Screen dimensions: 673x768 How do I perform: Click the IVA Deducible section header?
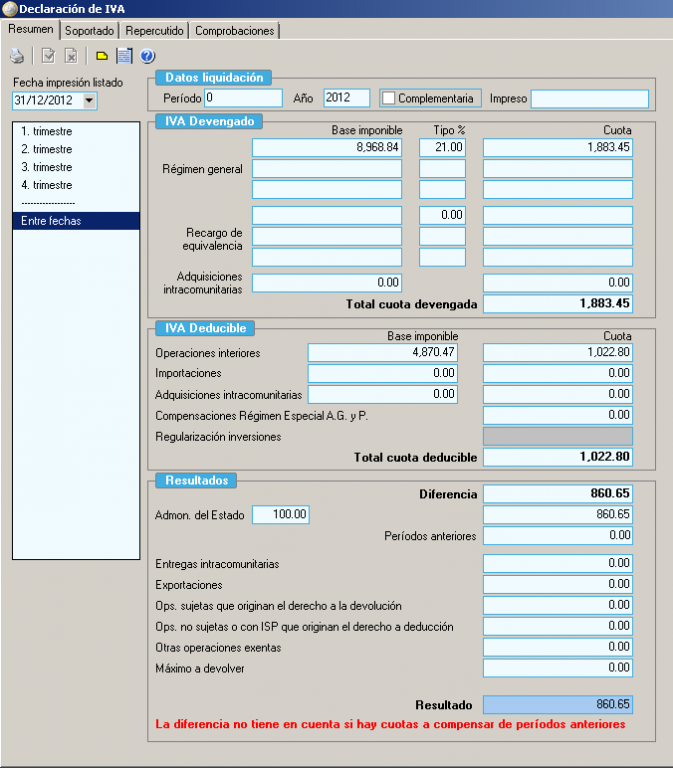[x=205, y=328]
